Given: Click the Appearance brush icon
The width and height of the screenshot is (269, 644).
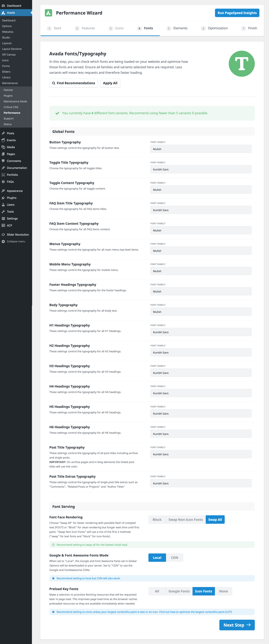Looking at the screenshot, I should coord(3,191).
